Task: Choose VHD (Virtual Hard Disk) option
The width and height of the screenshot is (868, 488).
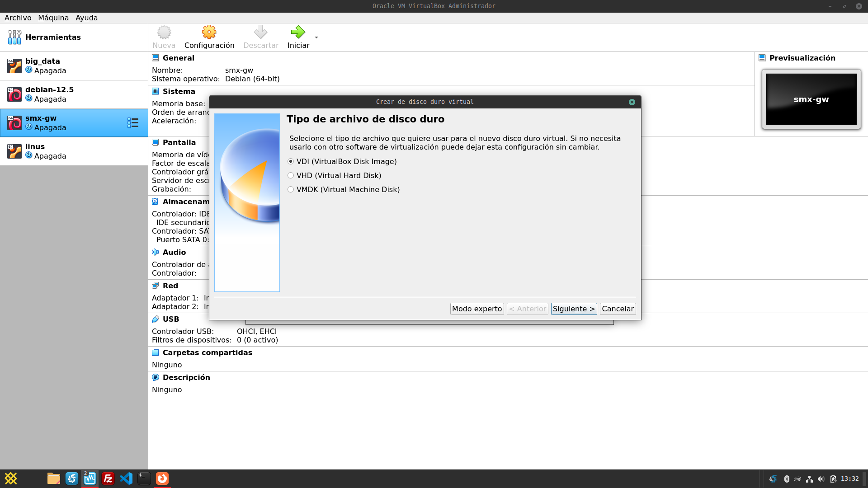Action: click(335, 176)
